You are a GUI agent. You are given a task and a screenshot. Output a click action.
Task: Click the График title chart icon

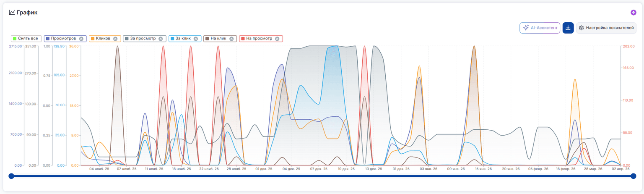(12, 13)
